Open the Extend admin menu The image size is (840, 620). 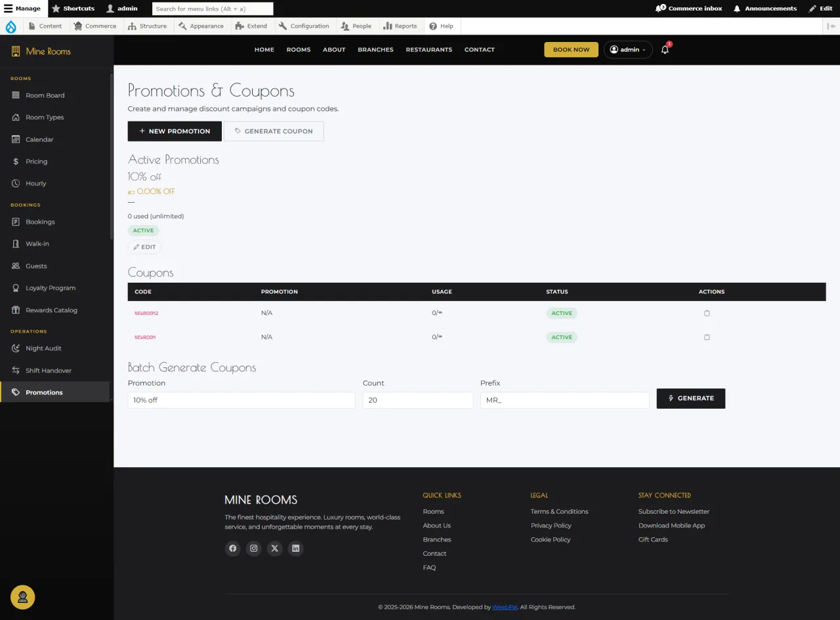[251, 26]
